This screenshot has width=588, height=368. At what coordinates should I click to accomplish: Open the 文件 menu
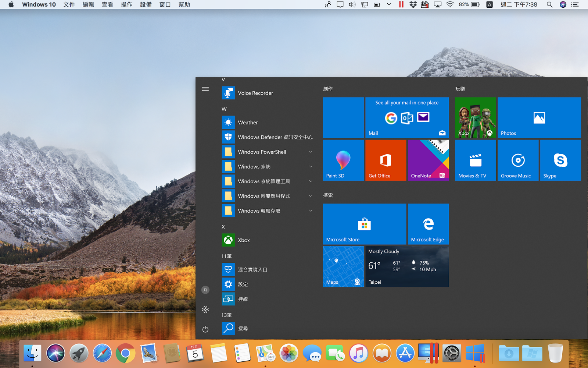(69, 4)
